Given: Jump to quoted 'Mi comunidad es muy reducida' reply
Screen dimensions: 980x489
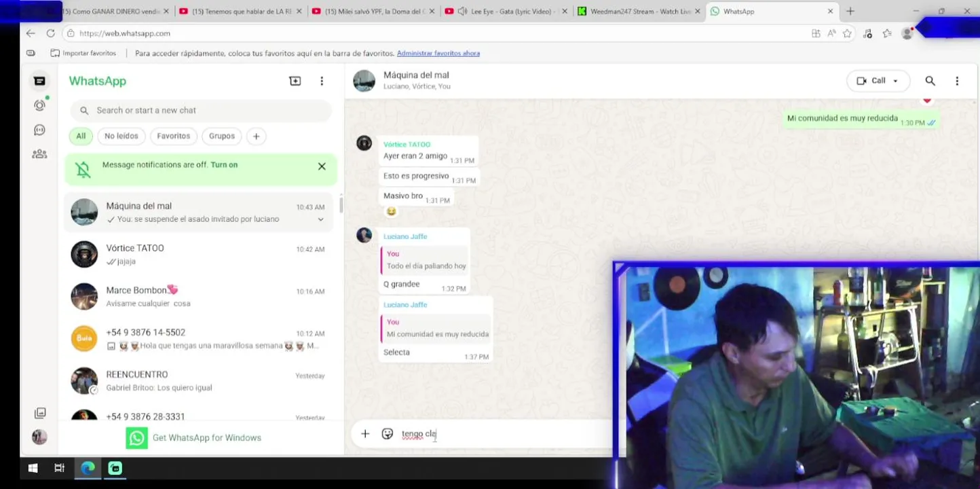Looking at the screenshot, I should tap(436, 329).
